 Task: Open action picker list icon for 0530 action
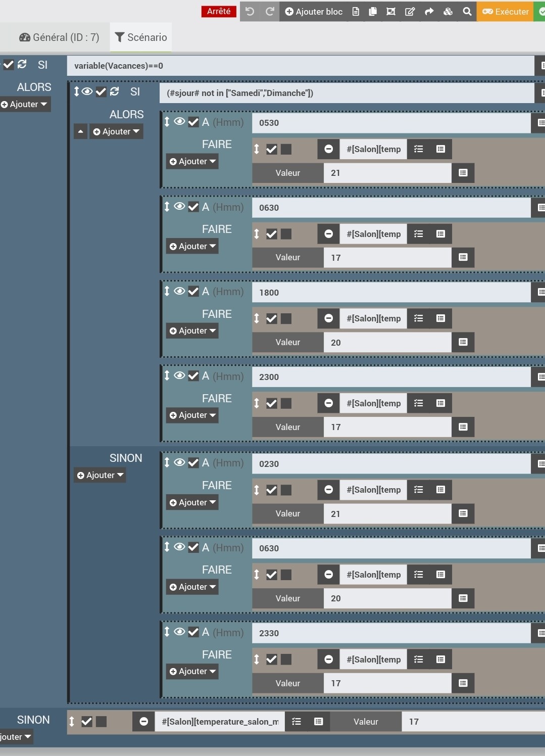click(418, 149)
